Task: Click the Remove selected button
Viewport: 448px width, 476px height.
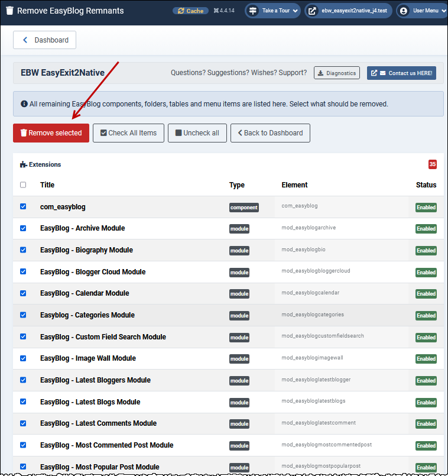Action: [x=51, y=133]
